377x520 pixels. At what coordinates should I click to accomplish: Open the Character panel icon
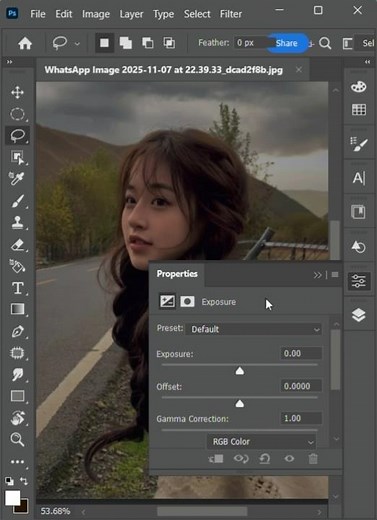(359, 178)
